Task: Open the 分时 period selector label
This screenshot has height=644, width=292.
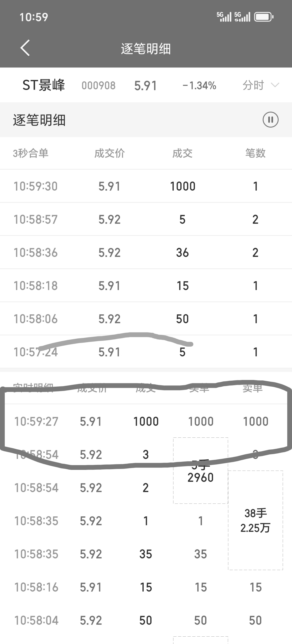Action: click(253, 85)
